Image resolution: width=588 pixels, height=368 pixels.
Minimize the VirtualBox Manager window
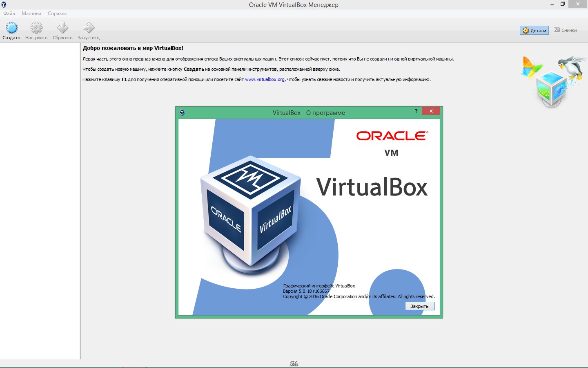552,4
